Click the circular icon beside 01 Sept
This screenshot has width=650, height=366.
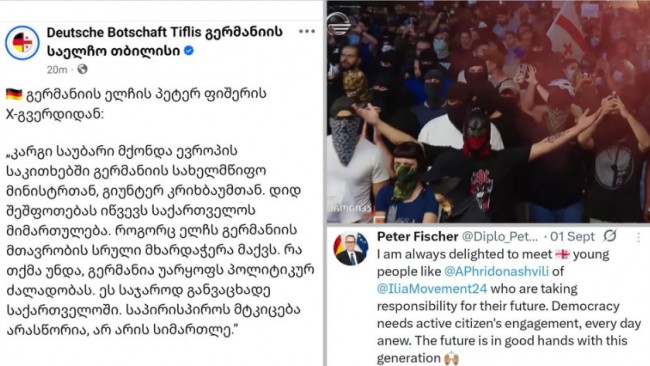(x=609, y=236)
